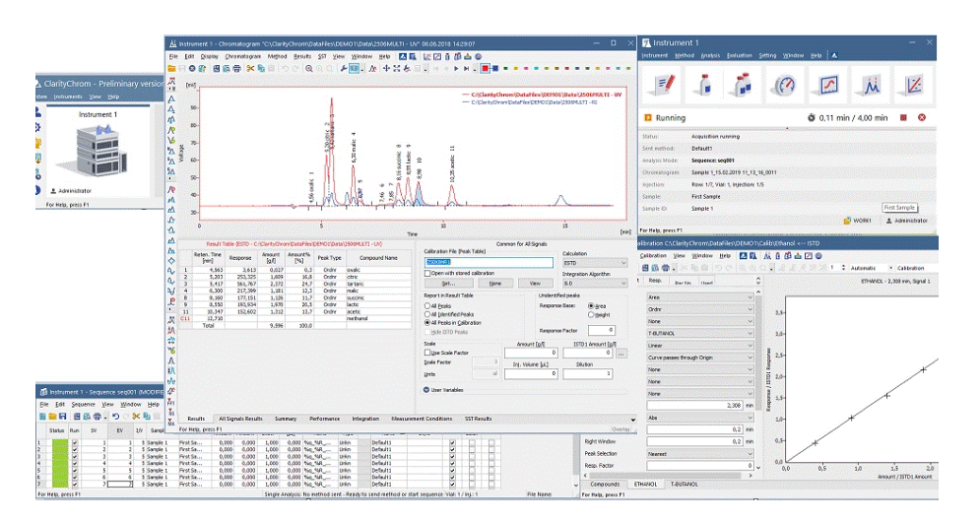Enable 'Open with stored calibration' checkbox
The height and width of the screenshot is (522, 980).
tap(427, 273)
